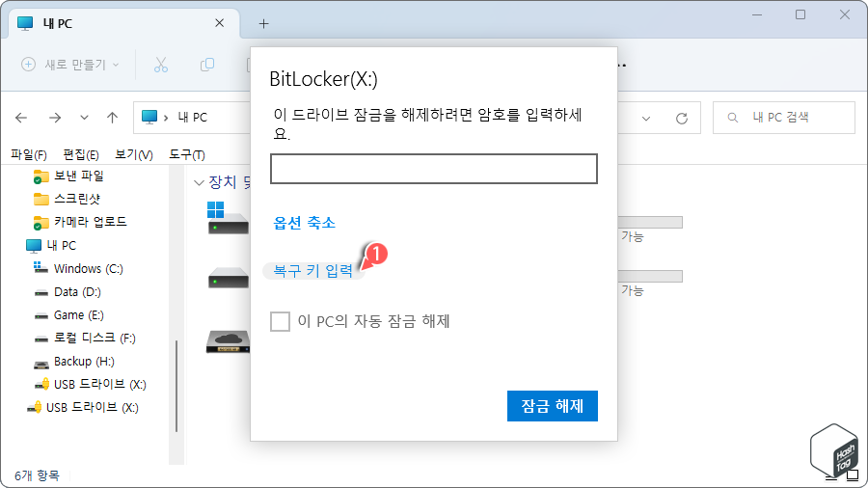This screenshot has width=868, height=488.
Task: Go forward with the right arrow
Action: click(55, 118)
